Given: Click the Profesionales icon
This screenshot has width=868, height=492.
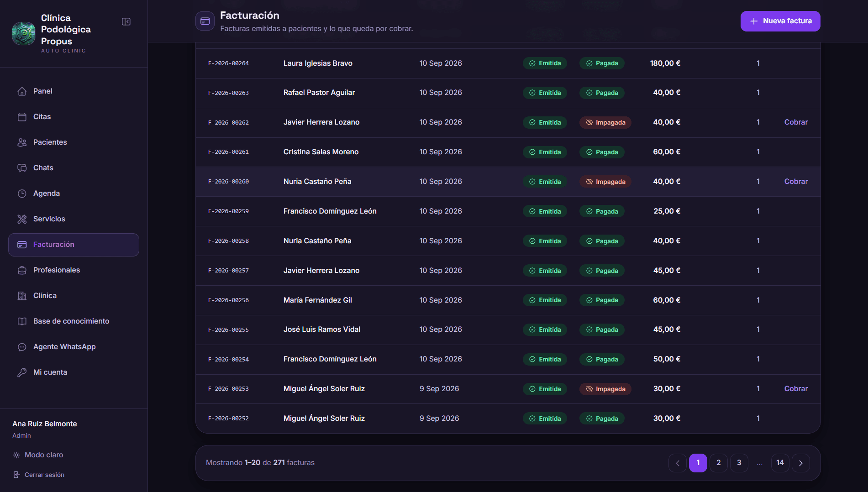Looking at the screenshot, I should tap(22, 270).
